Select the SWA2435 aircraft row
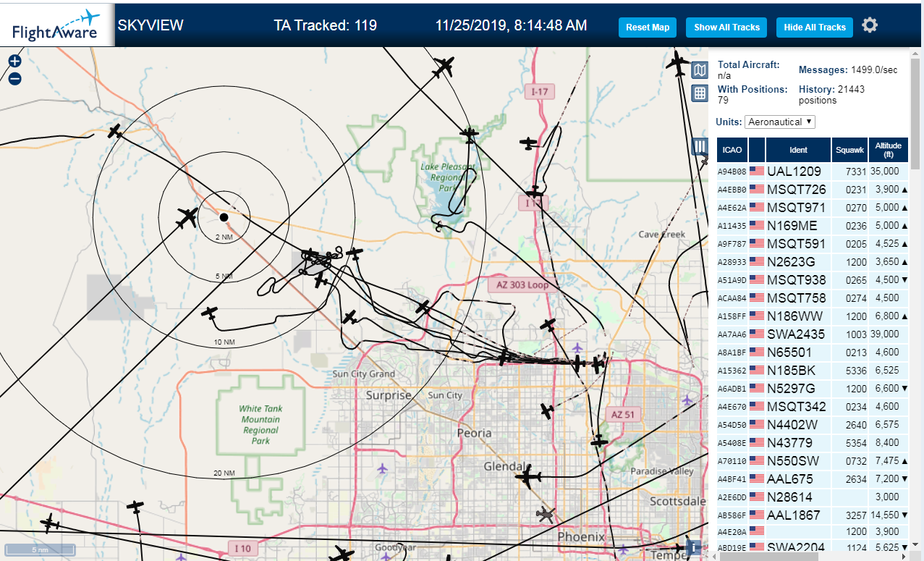 pyautogui.click(x=813, y=334)
